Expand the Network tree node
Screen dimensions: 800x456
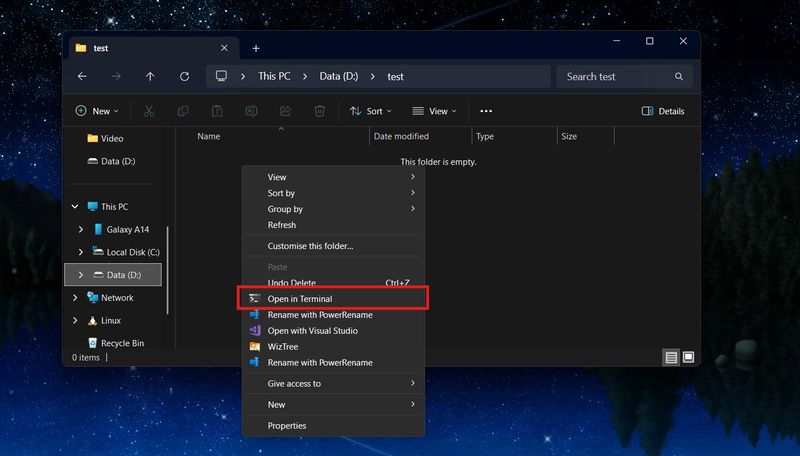click(75, 298)
